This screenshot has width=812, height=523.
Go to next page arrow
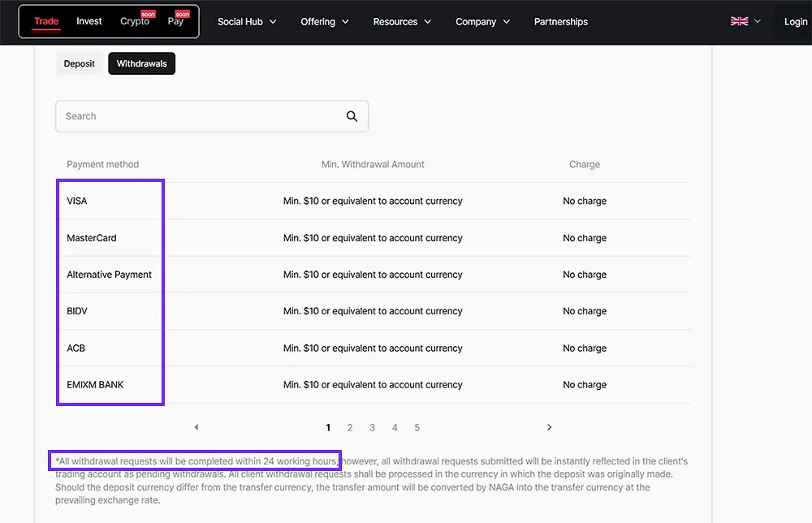coord(550,427)
